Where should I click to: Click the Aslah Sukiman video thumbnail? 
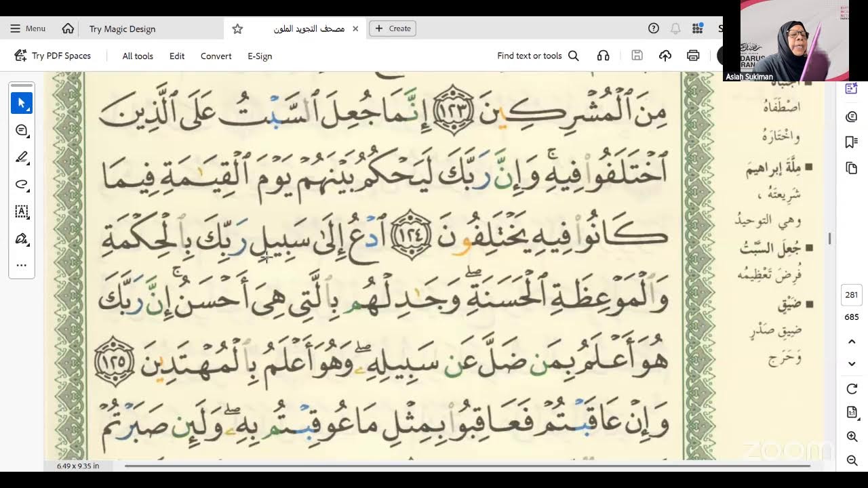point(786,41)
